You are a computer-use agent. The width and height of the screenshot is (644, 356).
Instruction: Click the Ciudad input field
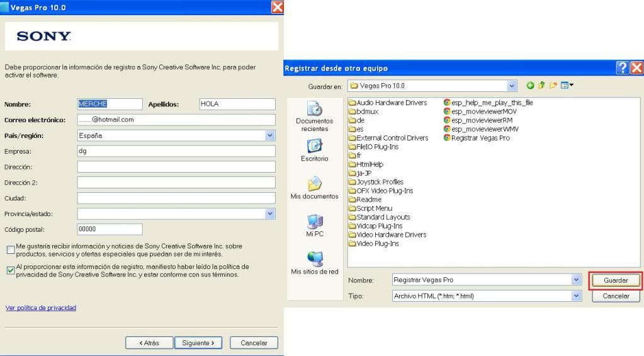176,198
